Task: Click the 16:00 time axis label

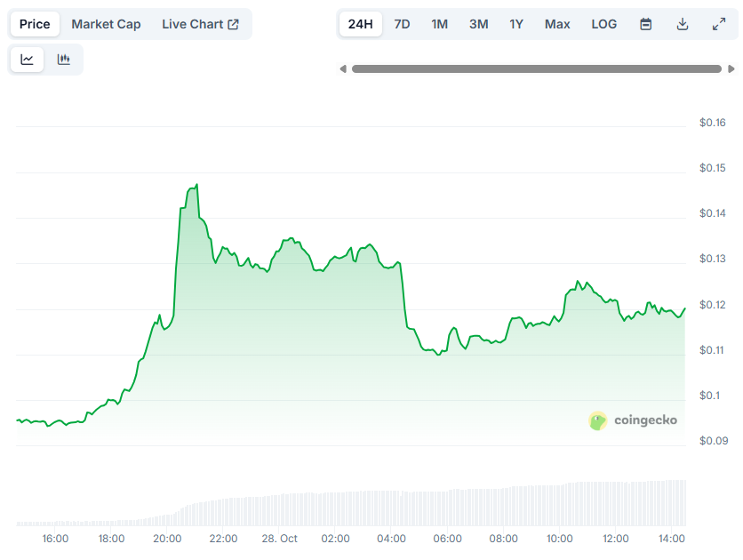Action: [55, 539]
